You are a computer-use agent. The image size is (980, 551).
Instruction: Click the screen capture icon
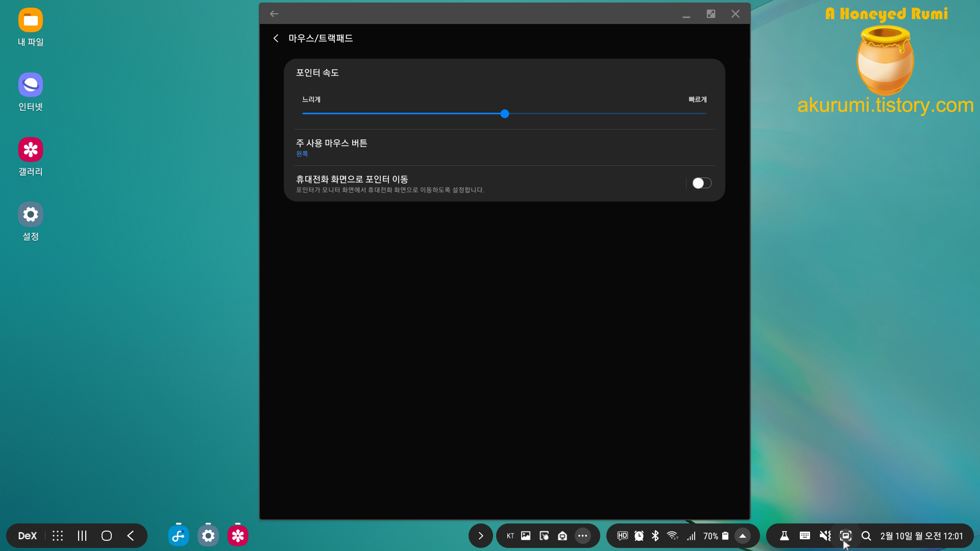[x=846, y=536]
